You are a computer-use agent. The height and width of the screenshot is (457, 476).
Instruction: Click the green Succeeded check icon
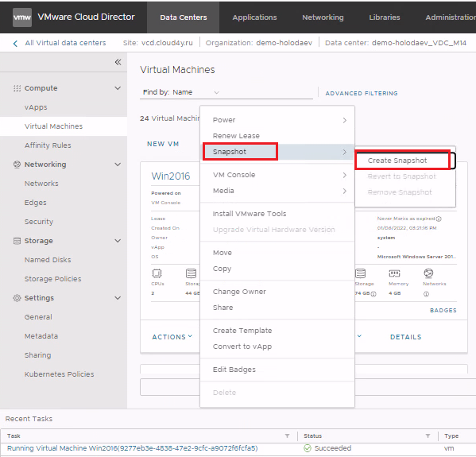click(x=308, y=448)
